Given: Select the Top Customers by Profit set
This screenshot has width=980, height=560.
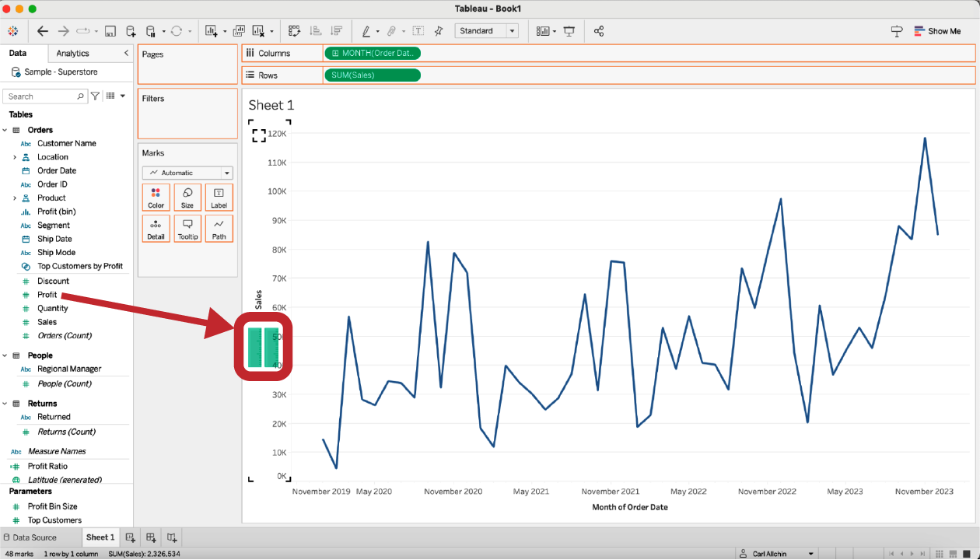Looking at the screenshot, I should (x=80, y=266).
